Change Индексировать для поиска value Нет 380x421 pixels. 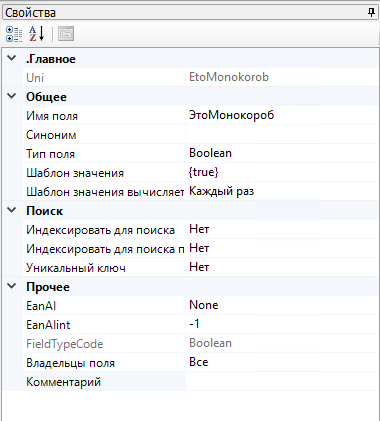[282, 229]
